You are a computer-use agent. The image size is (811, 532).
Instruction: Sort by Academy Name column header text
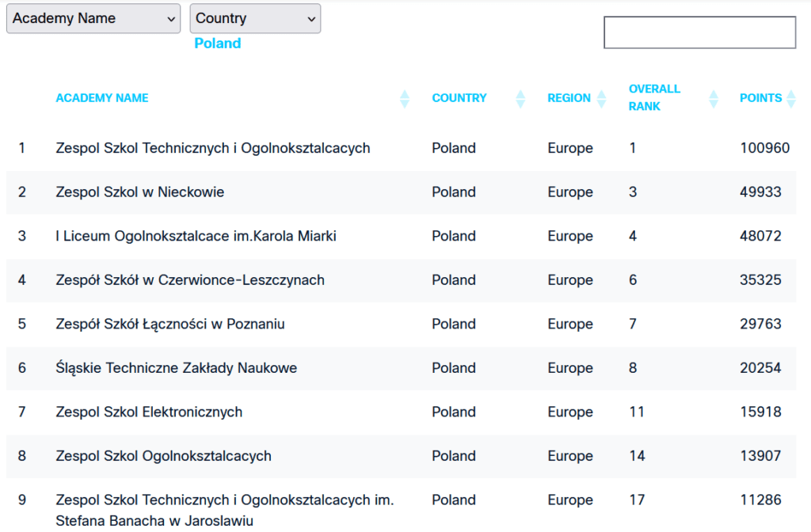click(102, 98)
